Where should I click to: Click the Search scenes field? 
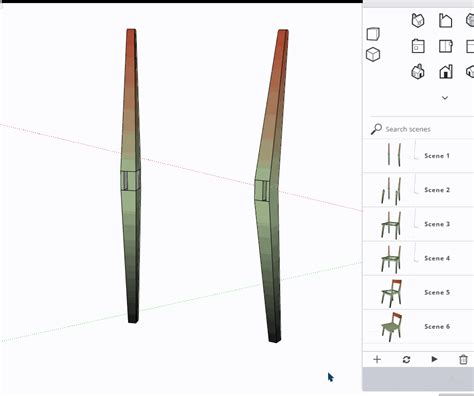coord(422,129)
